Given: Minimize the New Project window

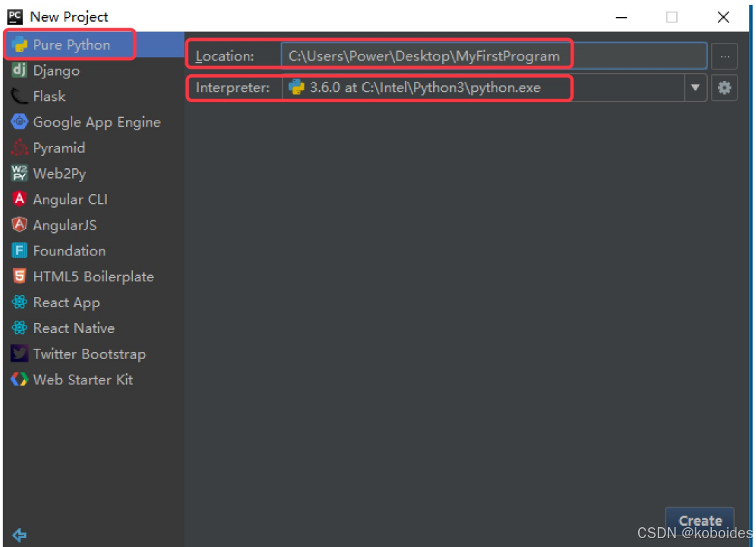Looking at the screenshot, I should (621, 17).
